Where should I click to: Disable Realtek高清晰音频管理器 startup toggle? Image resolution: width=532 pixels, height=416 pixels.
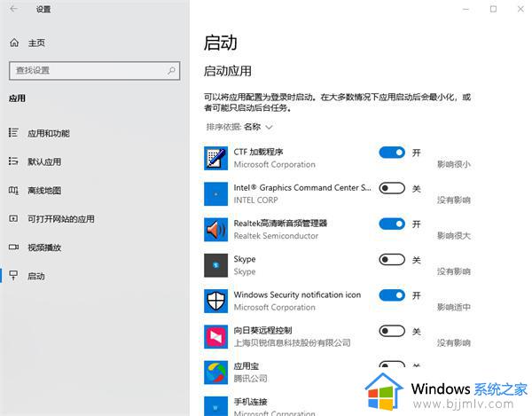392,224
